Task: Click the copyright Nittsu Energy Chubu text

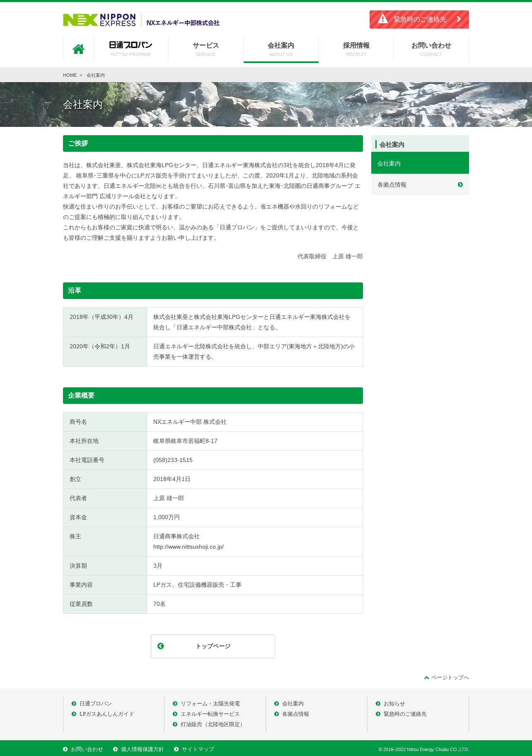Action: (423, 749)
